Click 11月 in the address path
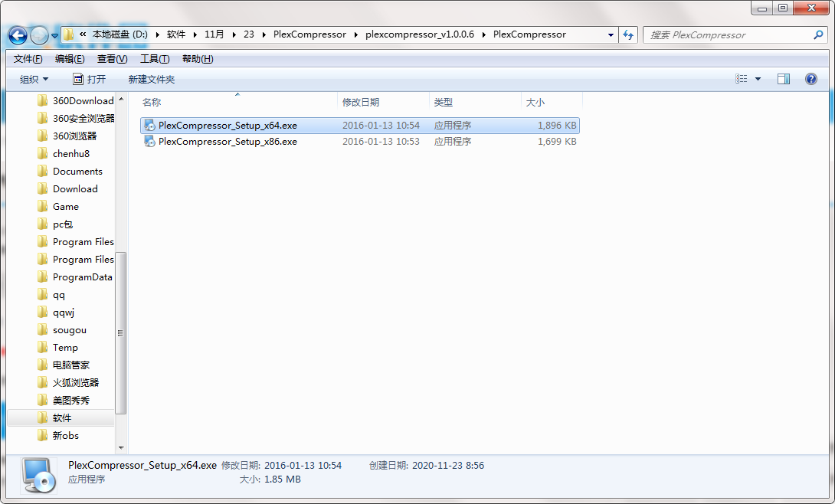 214,34
